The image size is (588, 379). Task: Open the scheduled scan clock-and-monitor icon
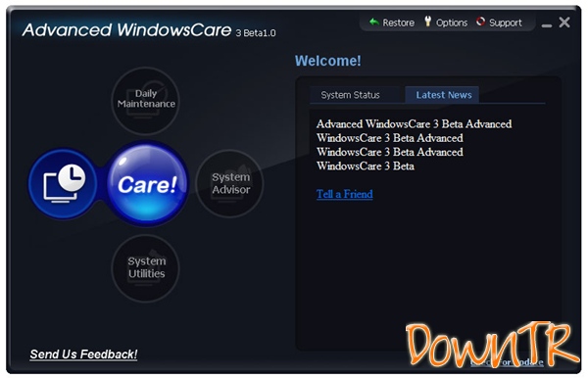tap(64, 184)
